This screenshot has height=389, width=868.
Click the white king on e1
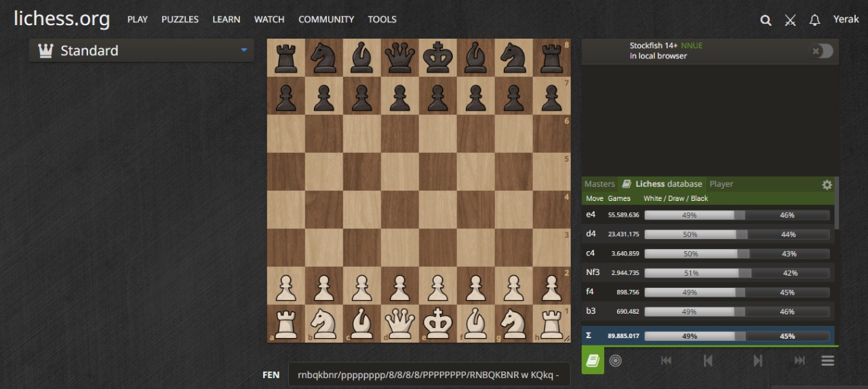(x=438, y=324)
